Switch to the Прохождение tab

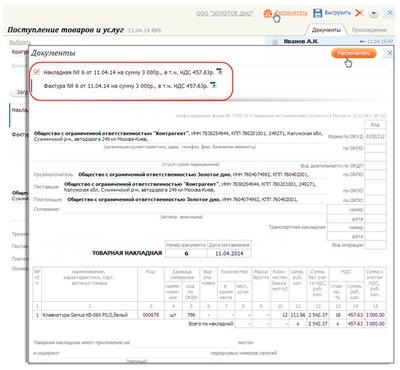pyautogui.click(x=369, y=30)
